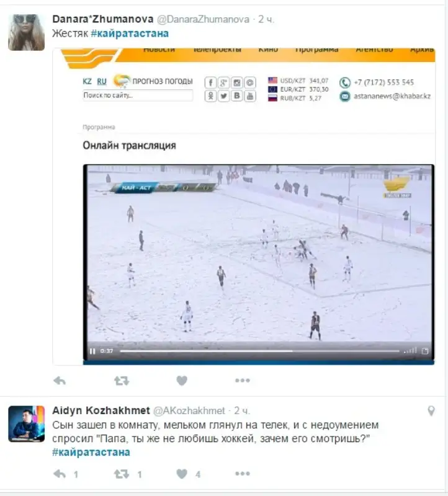Retweet Aidyn Kozhakhmet's tweet
The width and height of the screenshot is (448, 496).
(x=122, y=474)
